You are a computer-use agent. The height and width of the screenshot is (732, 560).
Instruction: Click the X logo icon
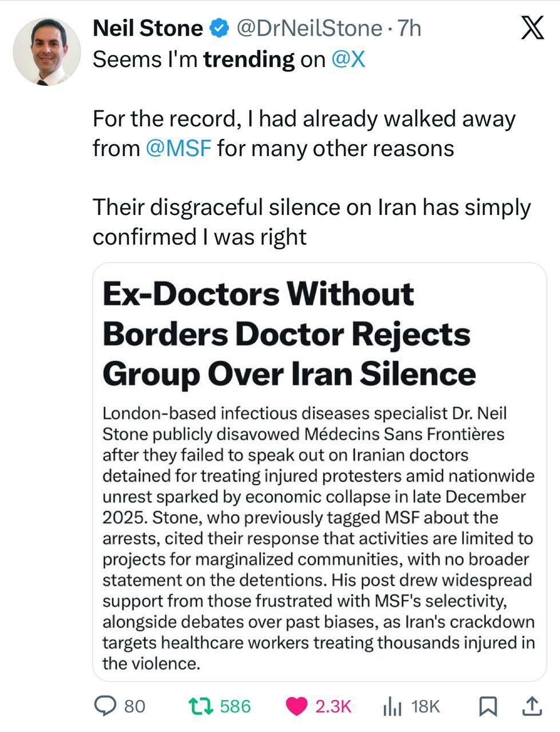point(533,28)
